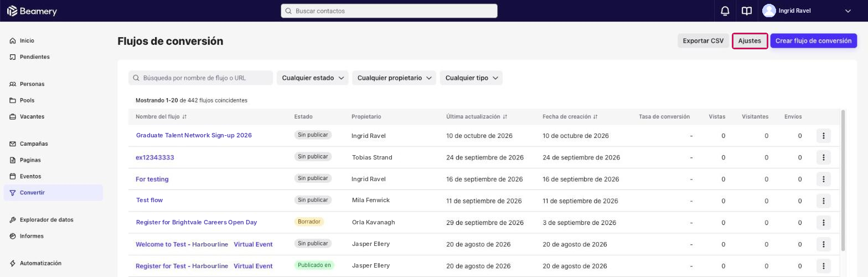Image resolution: width=868 pixels, height=277 pixels.
Task: Open the ex12343333 flow
Action: click(155, 157)
